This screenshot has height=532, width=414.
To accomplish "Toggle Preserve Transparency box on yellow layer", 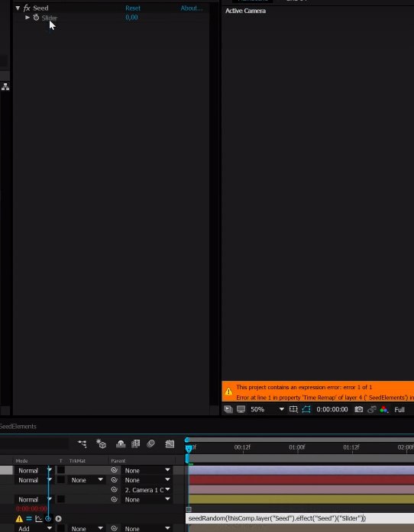I will click(x=61, y=499).
